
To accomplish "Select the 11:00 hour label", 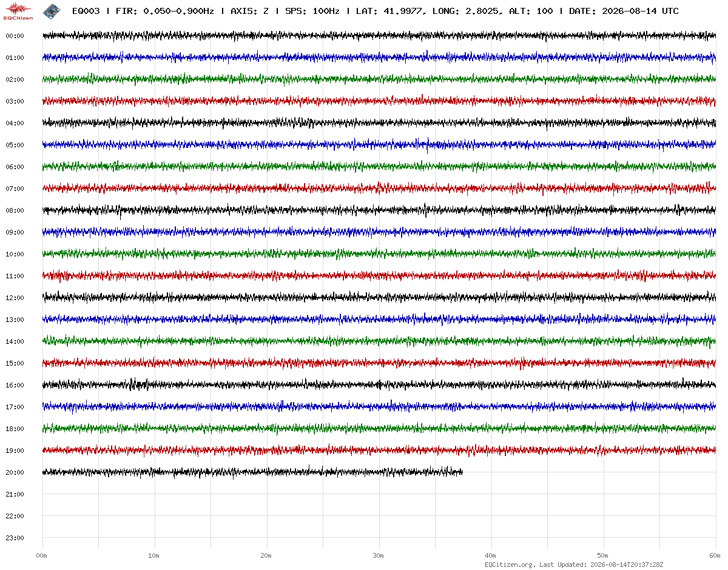I will 15,276.
